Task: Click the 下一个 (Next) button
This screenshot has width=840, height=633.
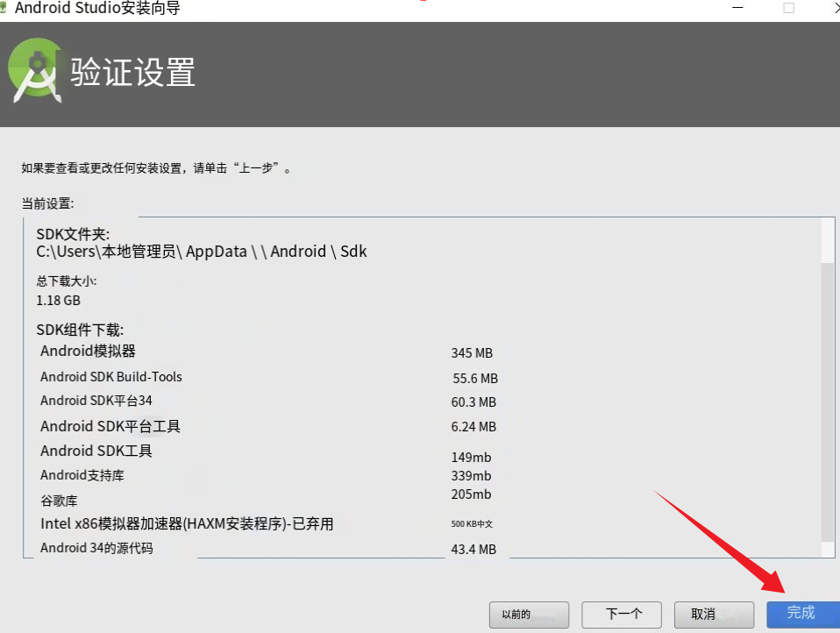Action: pos(622,614)
